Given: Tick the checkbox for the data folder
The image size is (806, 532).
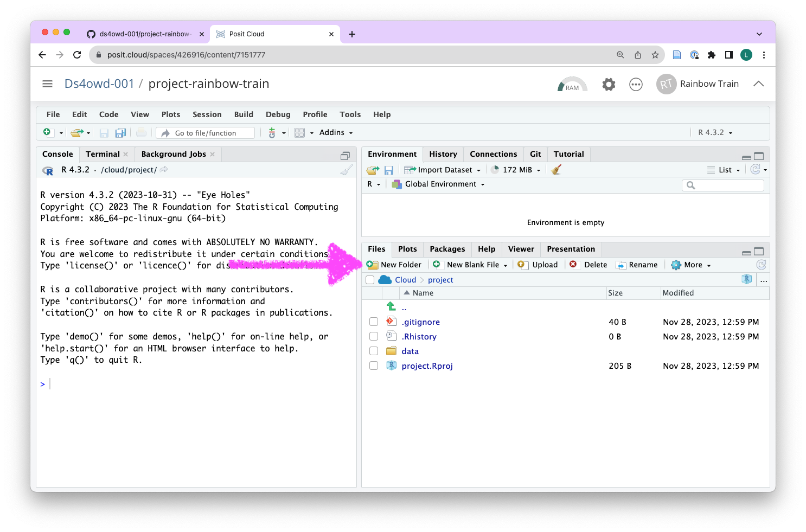Looking at the screenshot, I should [374, 351].
